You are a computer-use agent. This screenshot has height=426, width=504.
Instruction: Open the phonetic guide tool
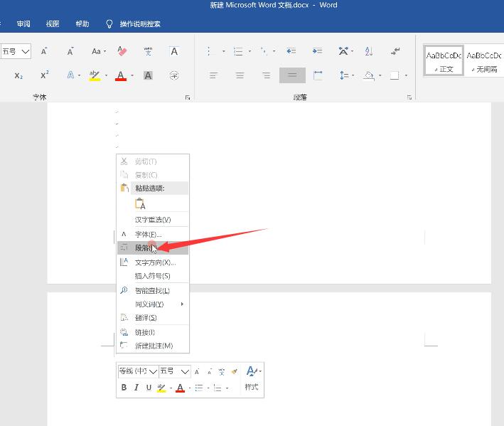pyautogui.click(x=148, y=51)
